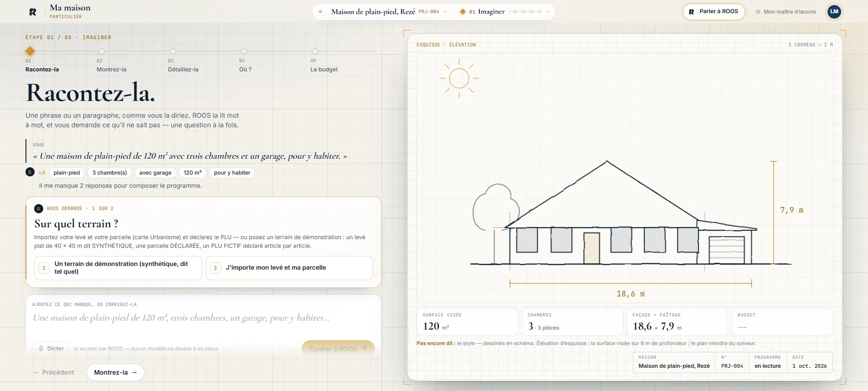Open the project selector Maison de plain-pied, Rezé
The height and width of the screenshot is (391, 868).
389,12
